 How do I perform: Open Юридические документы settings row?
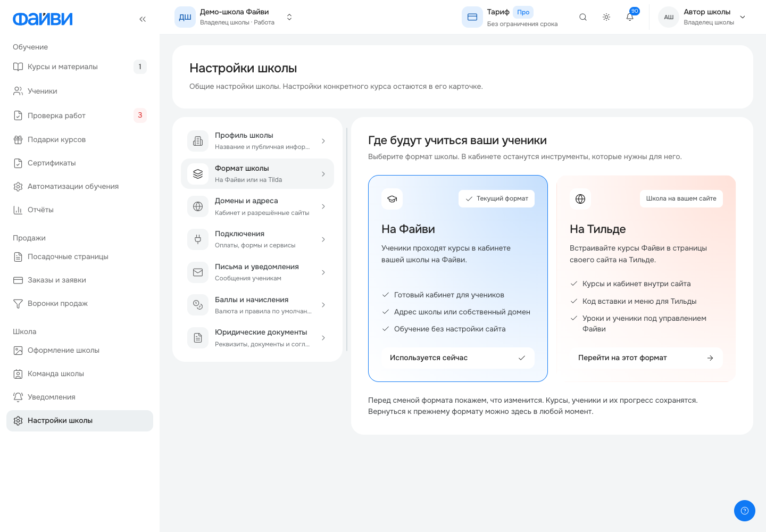257,338
